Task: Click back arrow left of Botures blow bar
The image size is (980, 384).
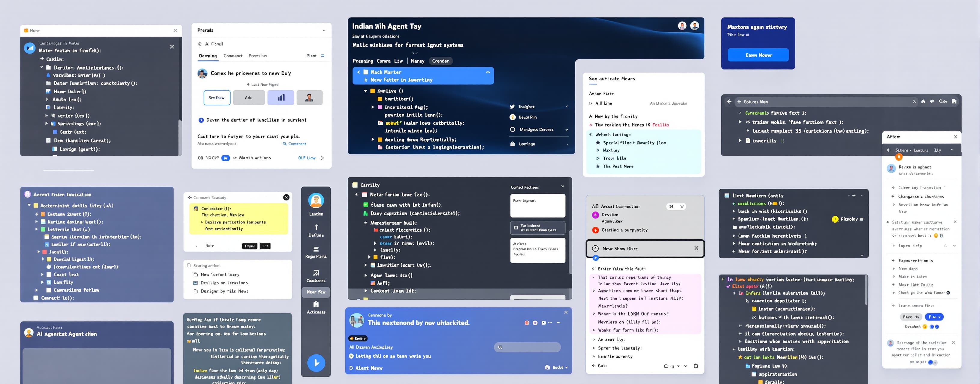Action: point(729,101)
